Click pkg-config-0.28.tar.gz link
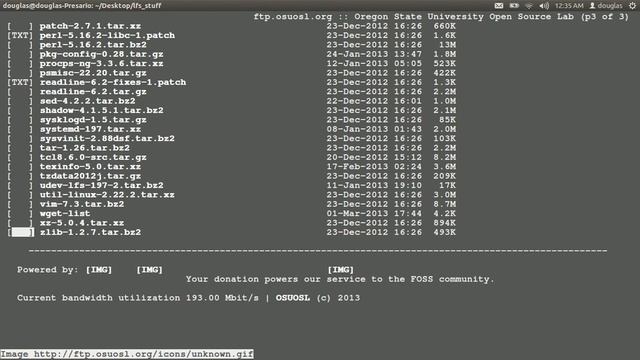 click(x=102, y=54)
